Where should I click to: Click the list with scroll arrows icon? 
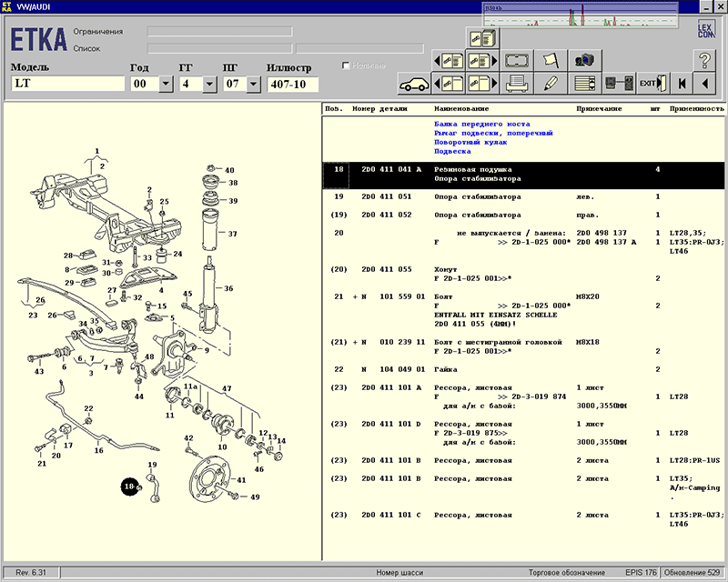[x=584, y=84]
